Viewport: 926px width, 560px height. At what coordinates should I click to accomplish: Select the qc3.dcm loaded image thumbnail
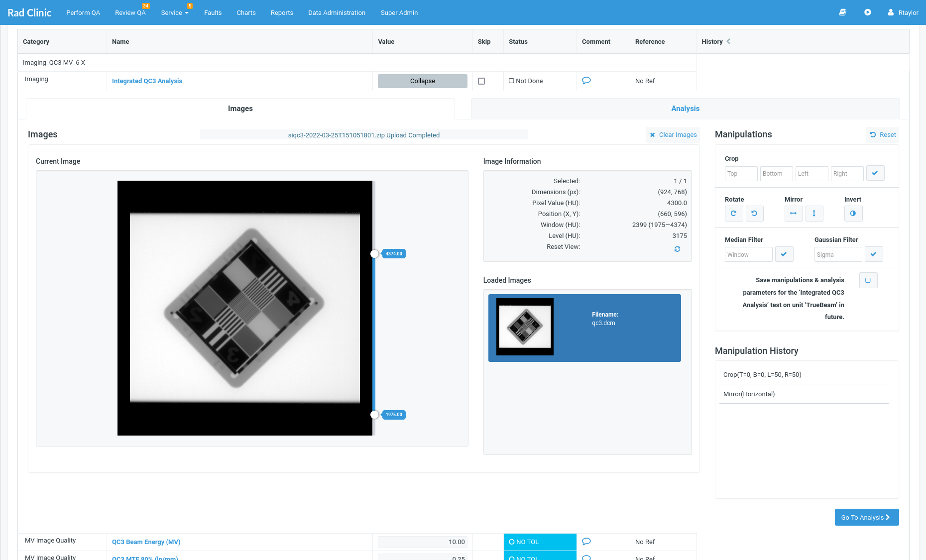[x=525, y=327]
